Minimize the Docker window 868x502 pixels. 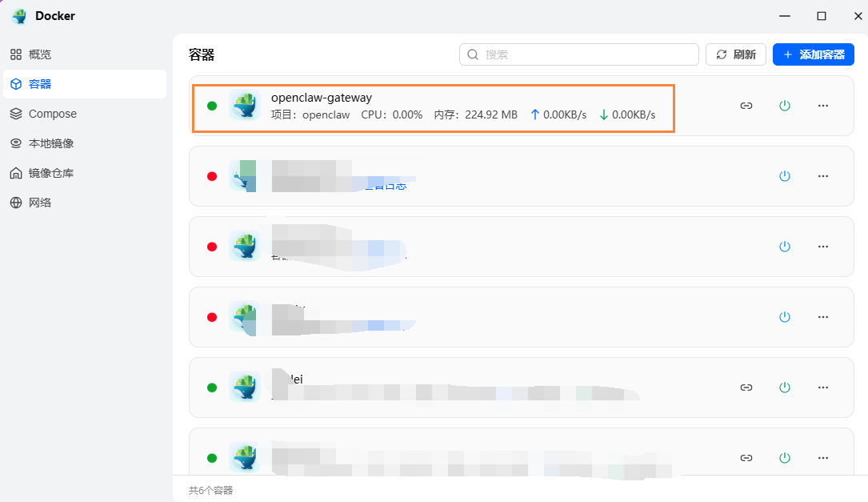(785, 16)
